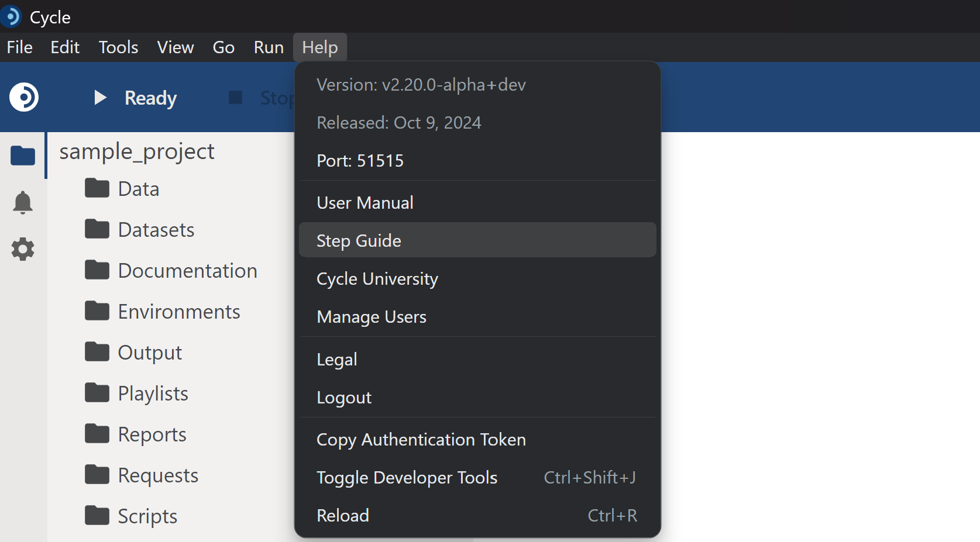Select Step Guide from the Help menu
The height and width of the screenshot is (542, 980).
[x=358, y=240]
